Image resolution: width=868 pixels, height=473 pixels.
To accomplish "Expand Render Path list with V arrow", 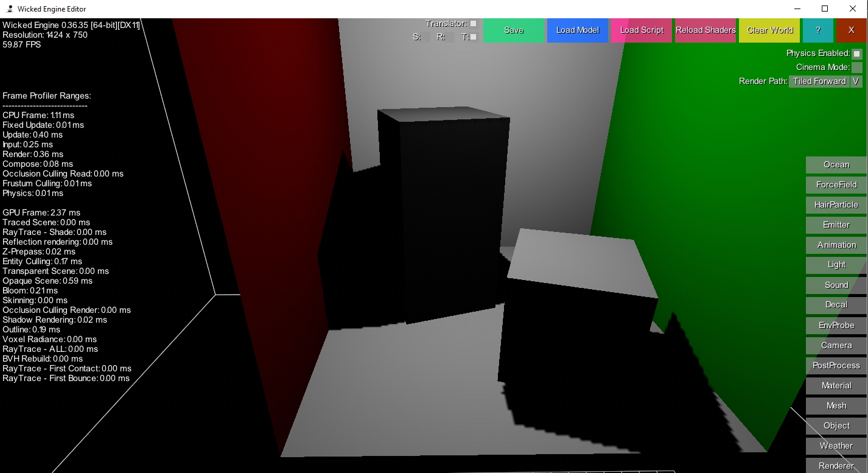I will pyautogui.click(x=856, y=82).
